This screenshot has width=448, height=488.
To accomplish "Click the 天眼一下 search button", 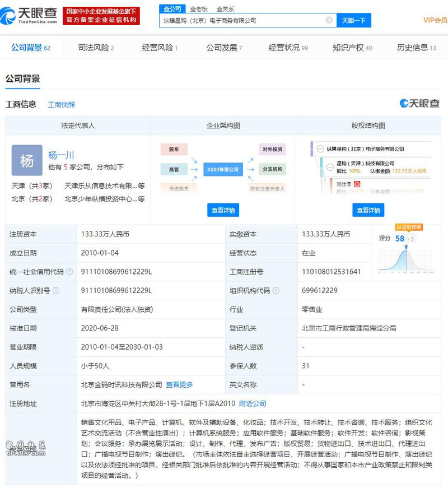I will tap(354, 20).
